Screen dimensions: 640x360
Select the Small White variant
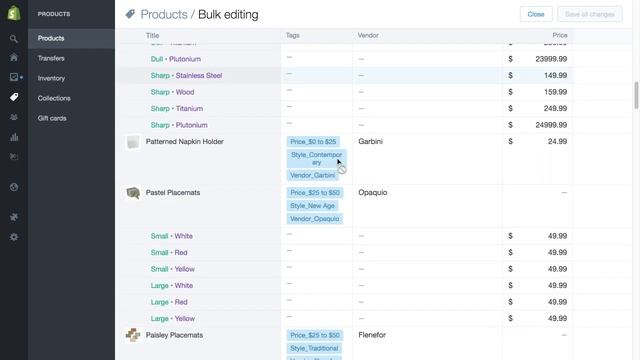tap(171, 236)
